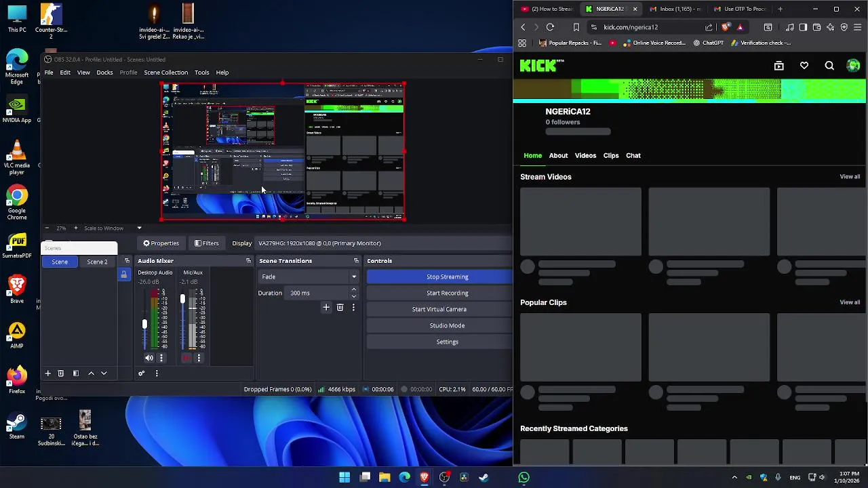Click Stream Videos View all link

coord(850,177)
